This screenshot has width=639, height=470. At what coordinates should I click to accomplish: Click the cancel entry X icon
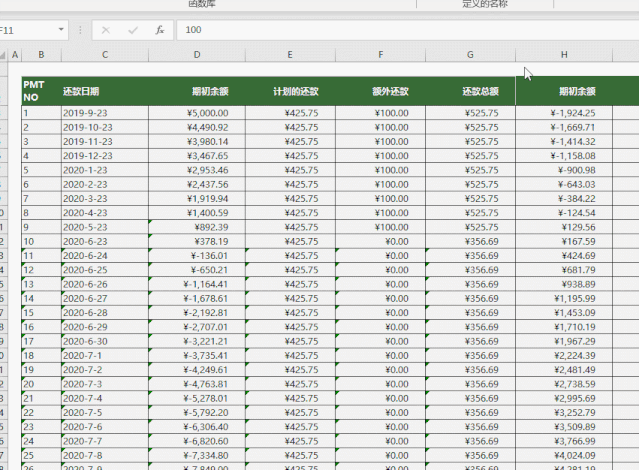(106, 30)
